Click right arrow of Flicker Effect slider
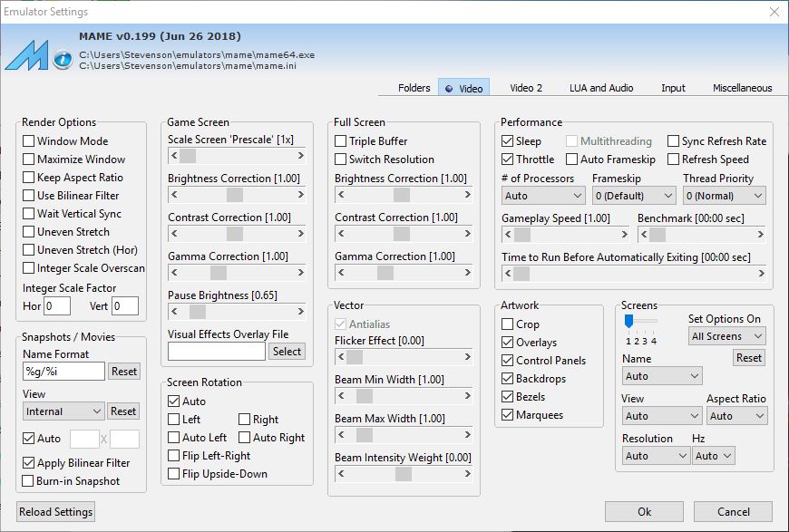Viewport: 789px width, 532px height. 467,356
